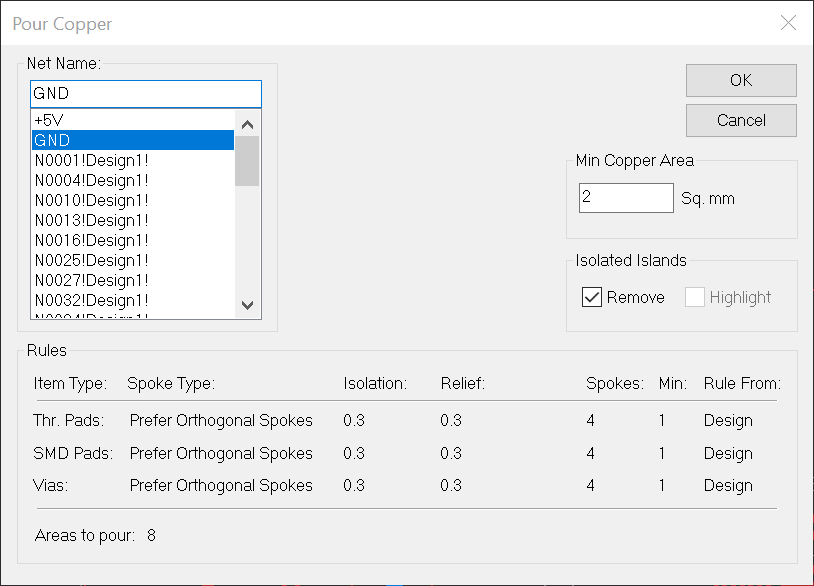
Task: Select net N0016!Design1!
Action: pyautogui.click(x=132, y=240)
